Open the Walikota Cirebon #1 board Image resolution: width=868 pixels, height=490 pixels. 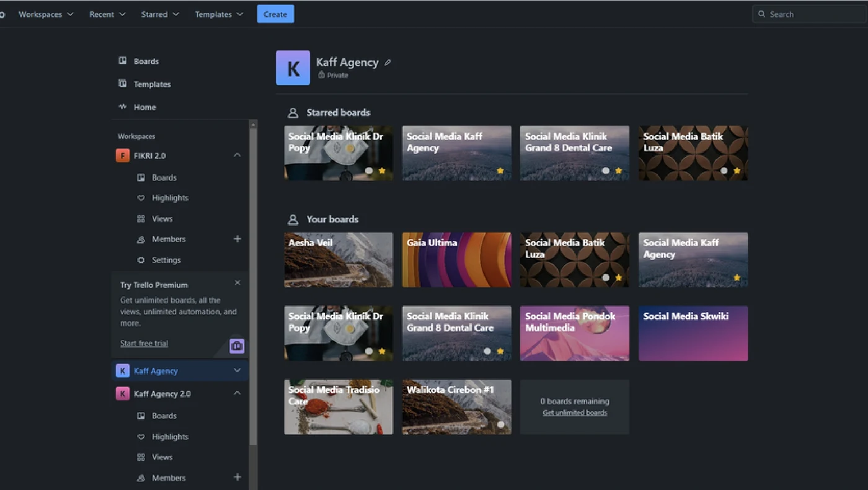point(457,407)
